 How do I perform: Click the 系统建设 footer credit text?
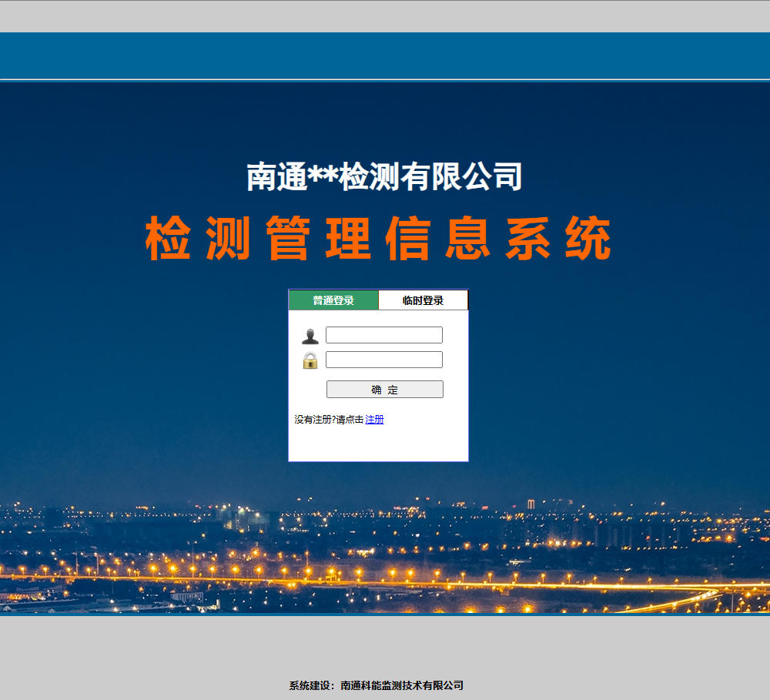tap(311, 685)
